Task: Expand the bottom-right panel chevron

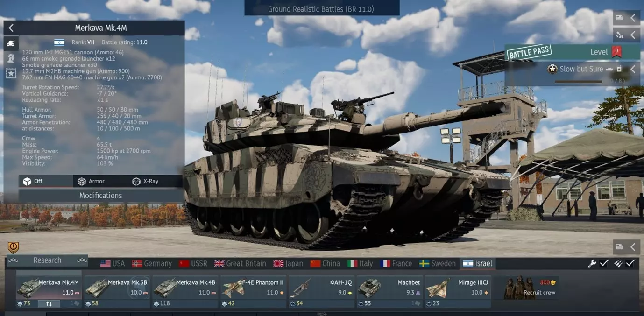Action: click(x=633, y=247)
